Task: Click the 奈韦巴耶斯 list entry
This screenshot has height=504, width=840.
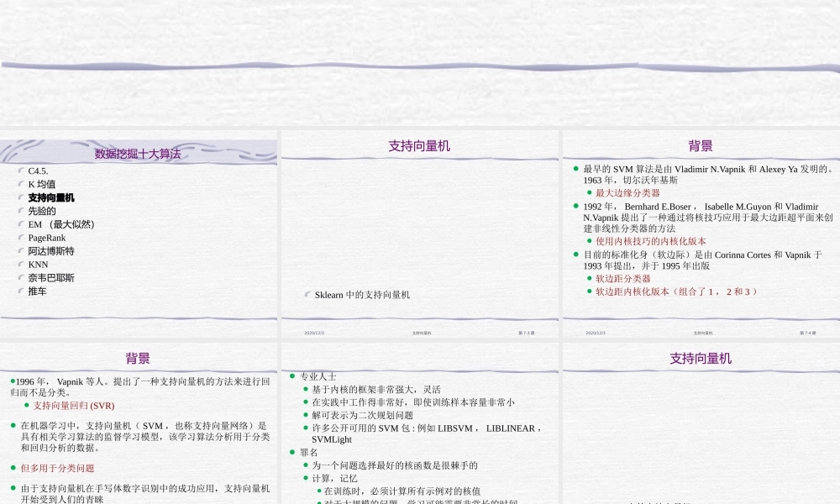Action: coord(51,278)
